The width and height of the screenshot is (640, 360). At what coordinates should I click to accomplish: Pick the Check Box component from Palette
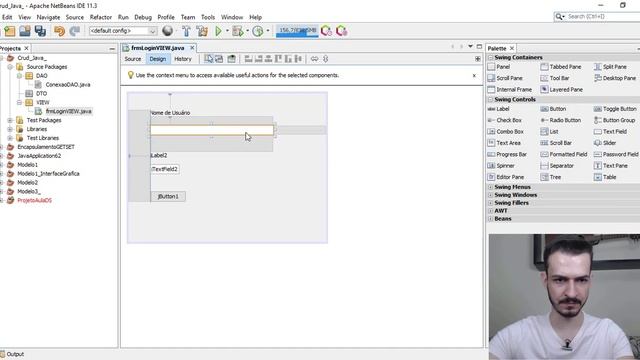click(509, 120)
